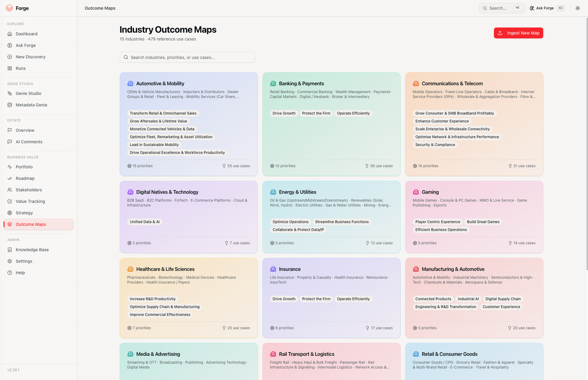
Task: Click the Healthcare & Life Sciences building icon
Action: click(130, 269)
